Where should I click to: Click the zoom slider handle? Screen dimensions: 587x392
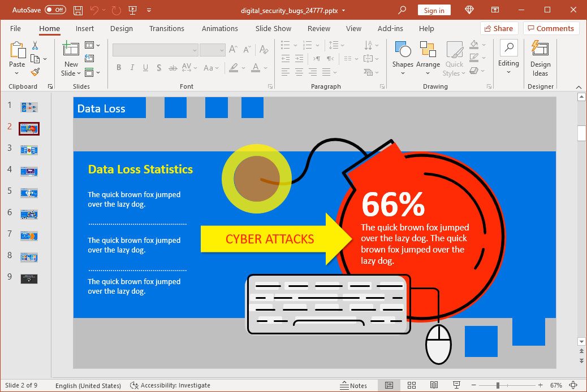[x=498, y=385]
